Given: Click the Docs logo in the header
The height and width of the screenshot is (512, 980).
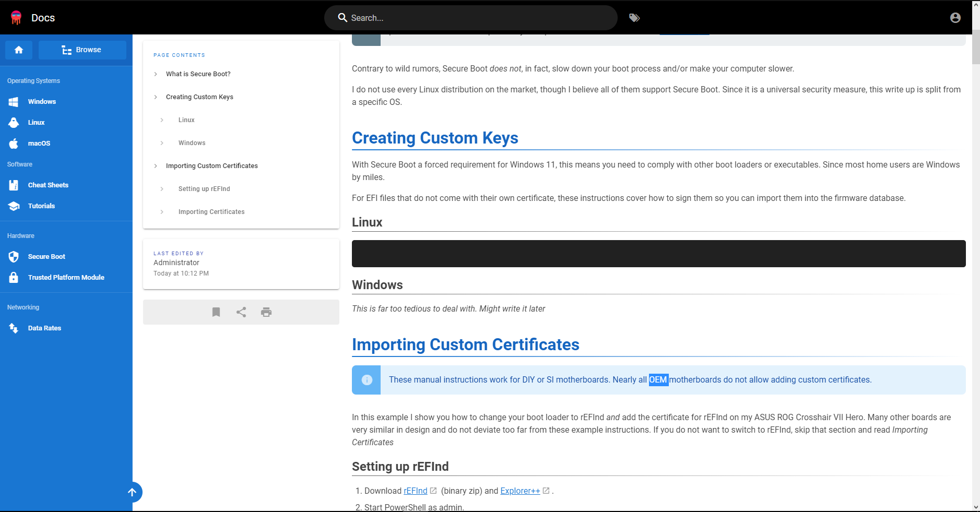Looking at the screenshot, I should (31, 17).
